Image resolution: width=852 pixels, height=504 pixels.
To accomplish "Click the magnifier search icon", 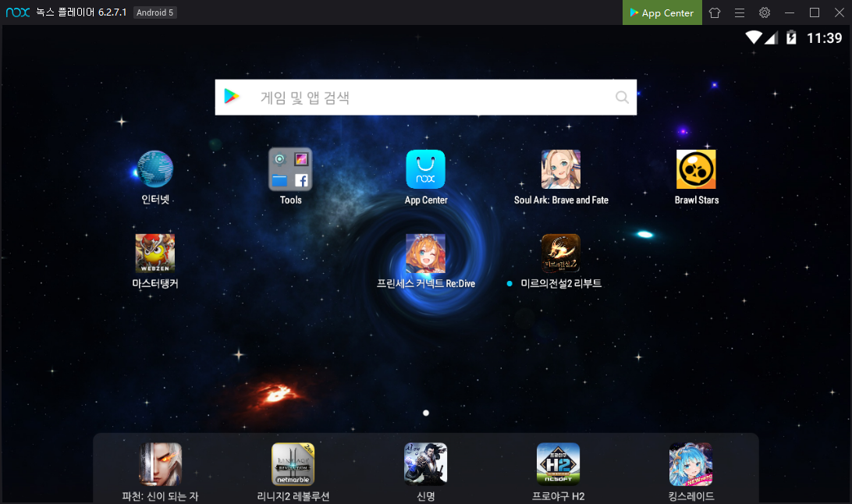I will point(622,98).
